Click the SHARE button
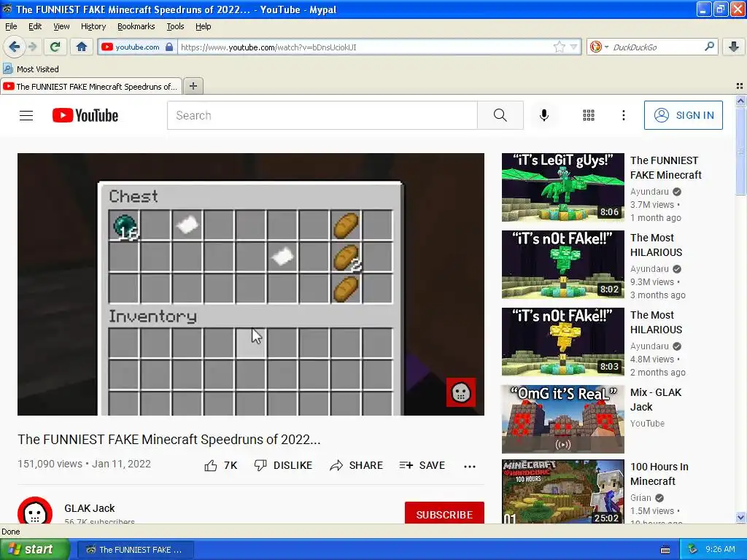This screenshot has height=560, width=747. (356, 465)
